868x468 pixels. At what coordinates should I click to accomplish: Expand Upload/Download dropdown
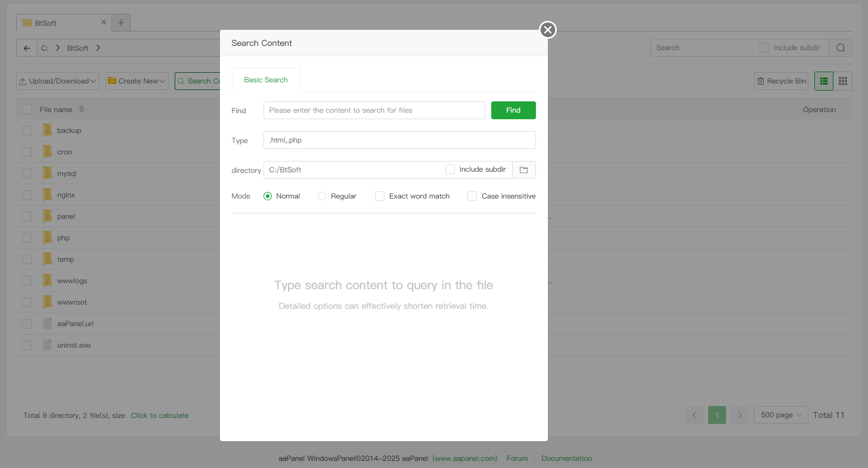click(58, 81)
